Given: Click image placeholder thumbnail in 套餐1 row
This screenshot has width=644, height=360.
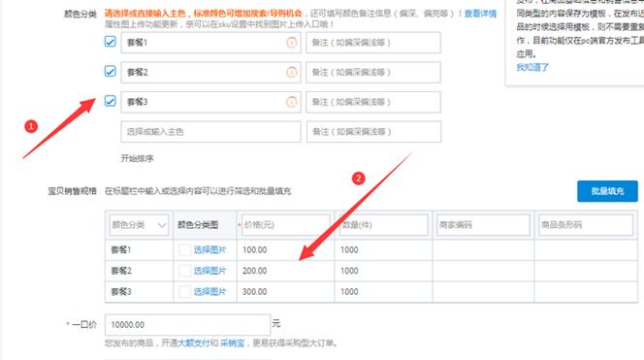Looking at the screenshot, I should (185, 249).
